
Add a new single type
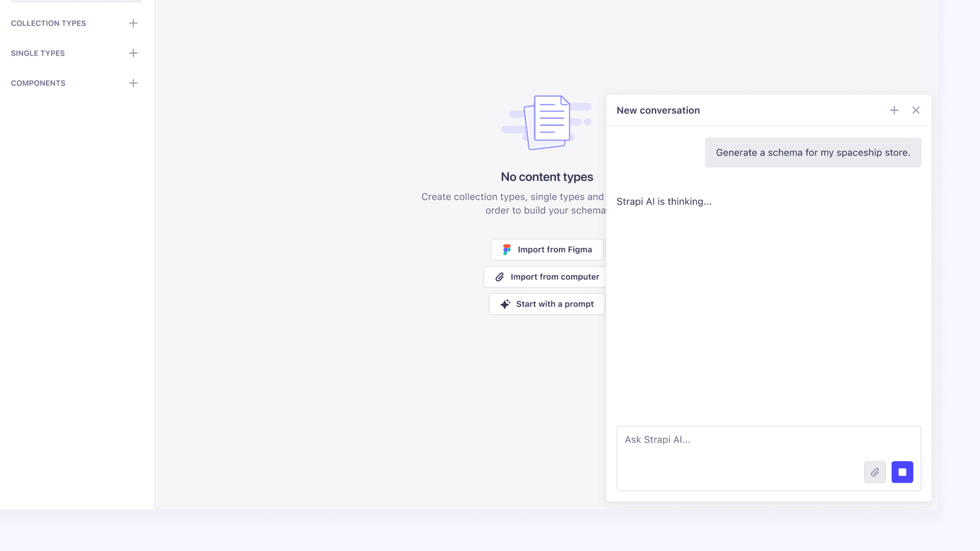(133, 53)
